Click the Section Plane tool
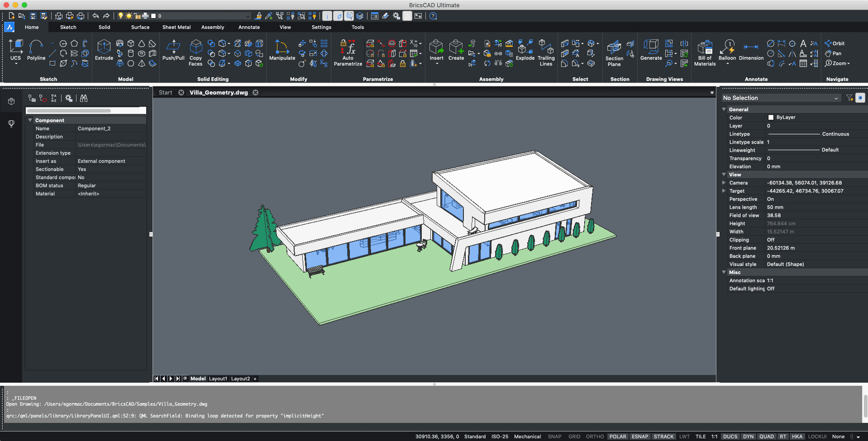Screen dimensions: 868x441 (x=614, y=52)
